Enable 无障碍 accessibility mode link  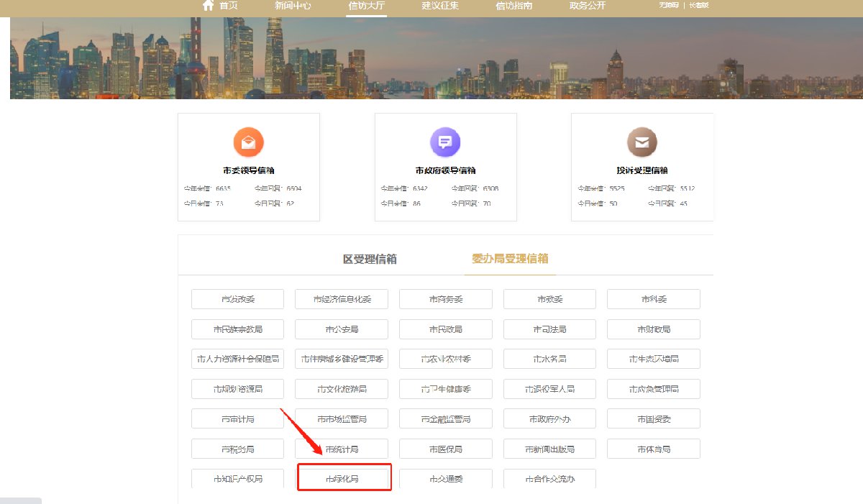(x=669, y=5)
